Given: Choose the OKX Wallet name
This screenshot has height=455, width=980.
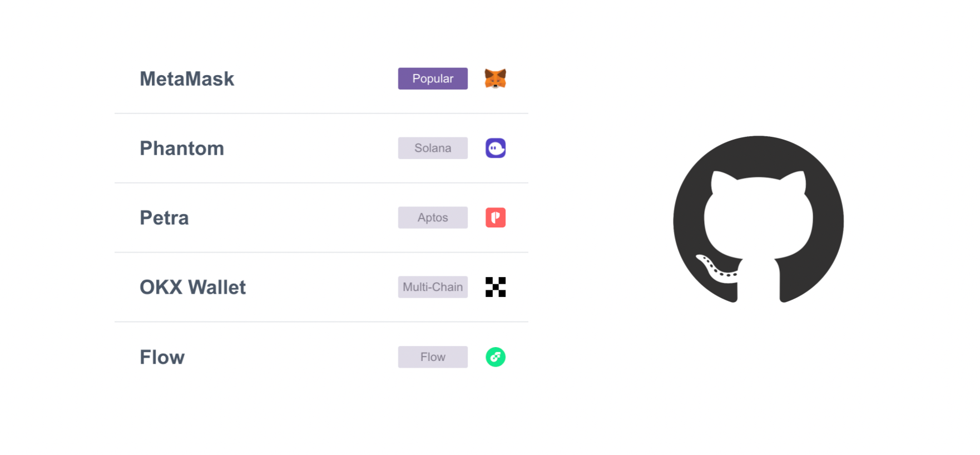Looking at the screenshot, I should pyautogui.click(x=192, y=288).
